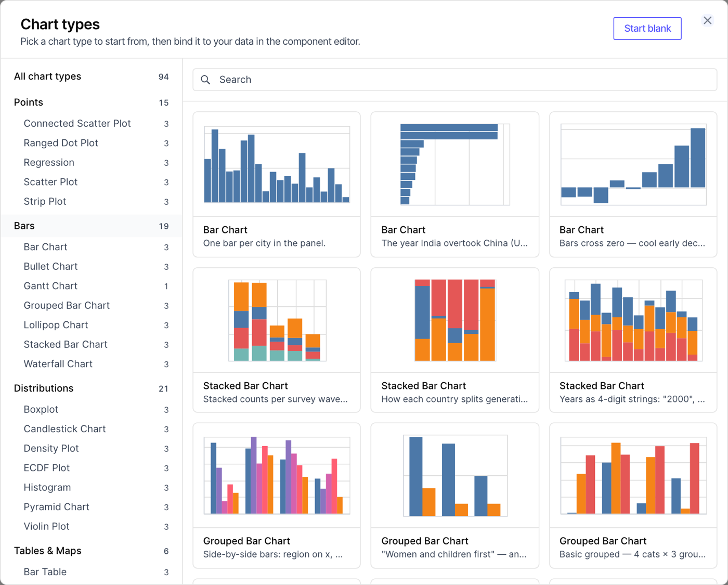This screenshot has width=728, height=585.
Task: Open 'Women and children first' Grouped Bar card
Action: (x=455, y=496)
